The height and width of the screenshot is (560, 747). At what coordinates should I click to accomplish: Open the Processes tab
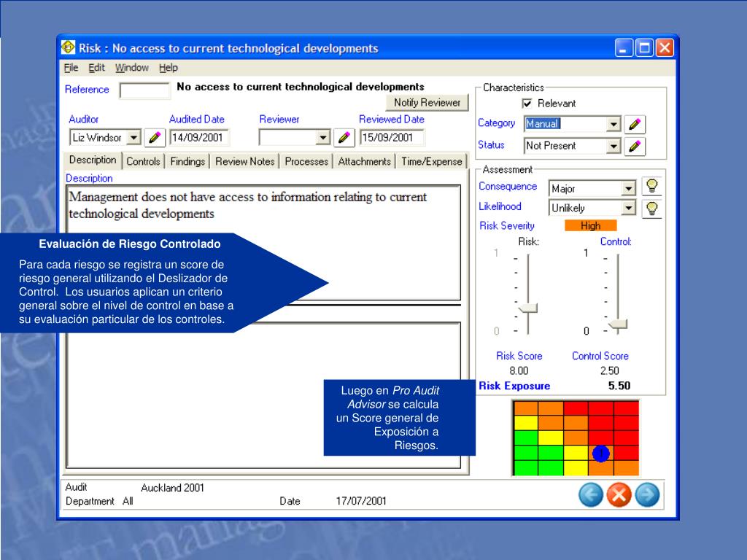[x=306, y=161]
